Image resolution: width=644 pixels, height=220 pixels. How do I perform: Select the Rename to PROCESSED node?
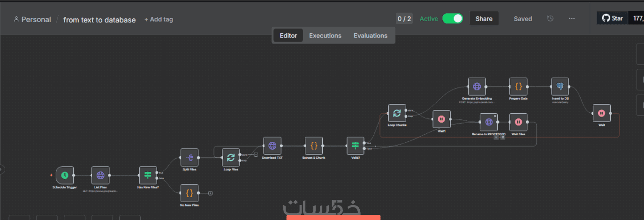coord(488,122)
